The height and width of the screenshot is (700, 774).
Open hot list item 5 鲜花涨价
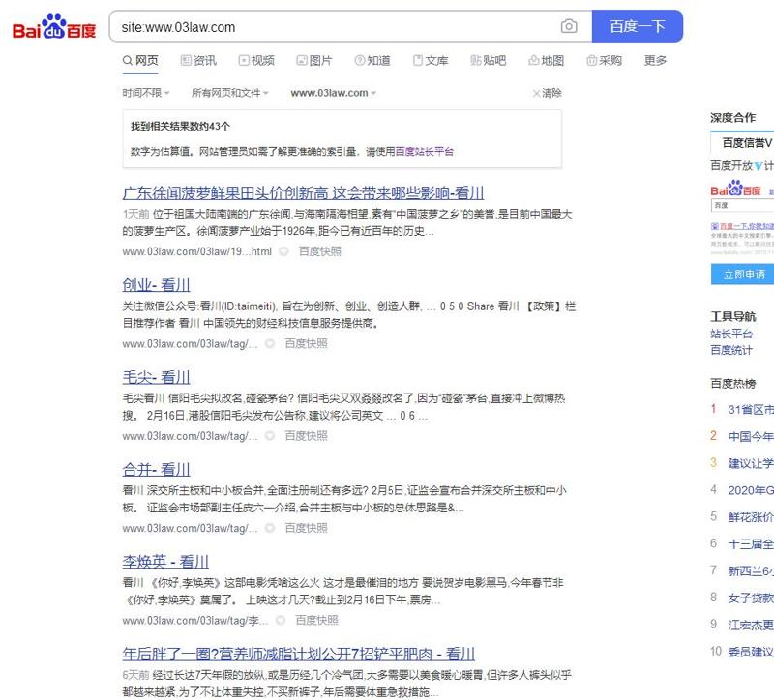point(751,517)
